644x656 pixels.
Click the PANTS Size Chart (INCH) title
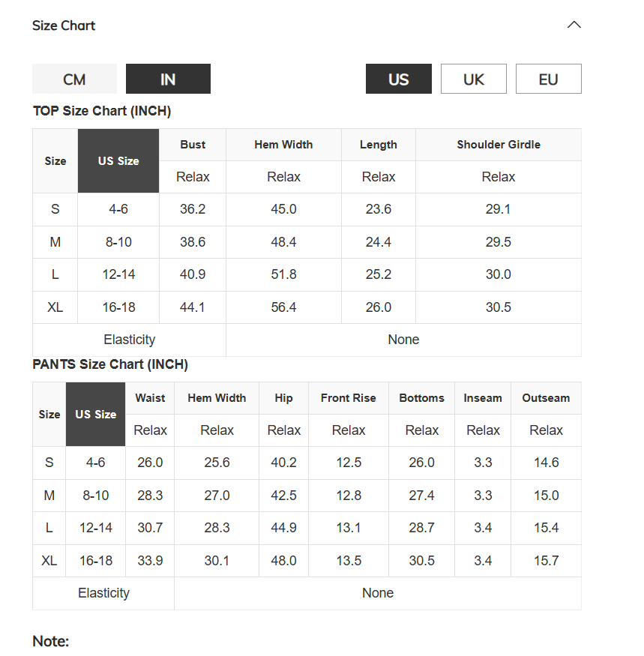coord(110,364)
